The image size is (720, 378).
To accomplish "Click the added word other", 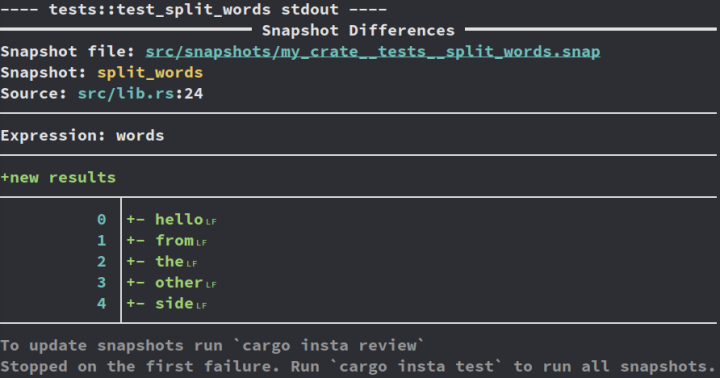I will 179,282.
